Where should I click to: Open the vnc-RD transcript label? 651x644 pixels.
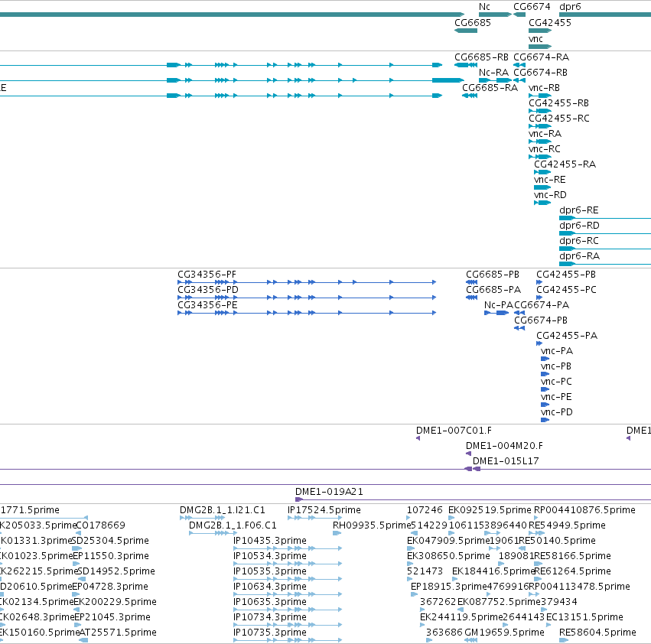550,195
